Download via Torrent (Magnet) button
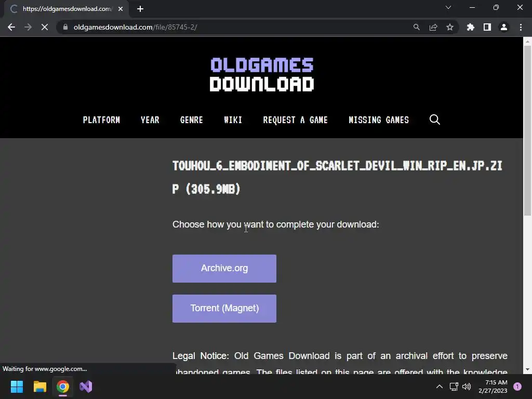Viewport: 532px width, 399px height. (224, 309)
